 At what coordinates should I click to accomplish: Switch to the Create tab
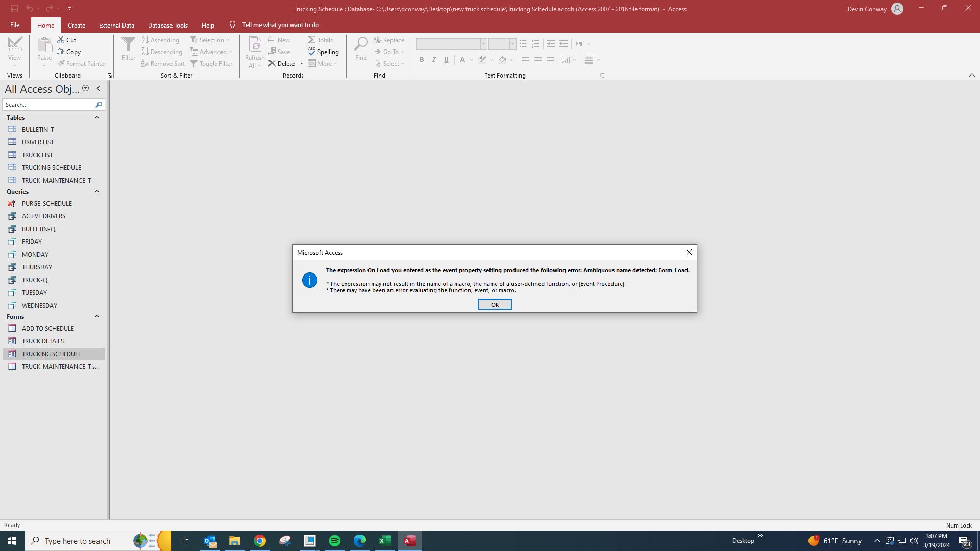76,25
